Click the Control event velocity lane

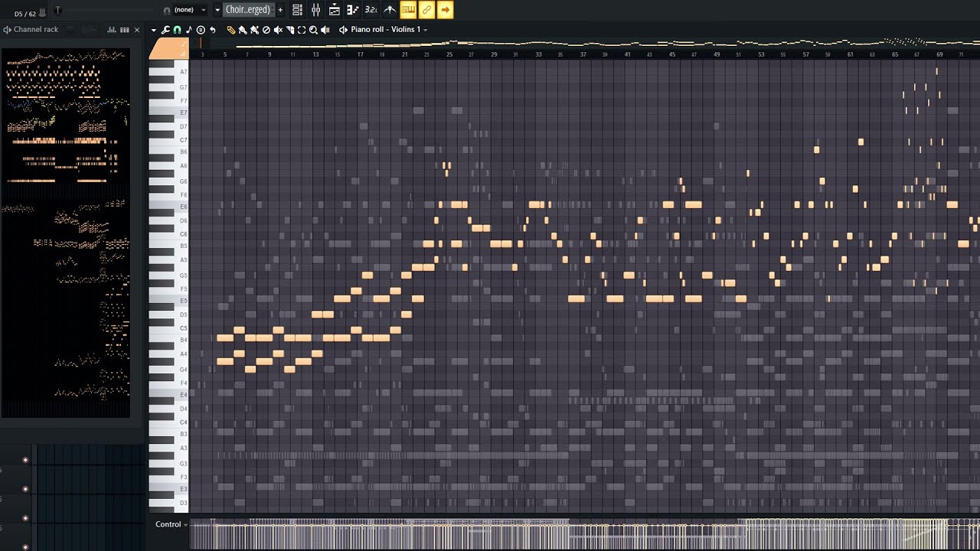pos(584,534)
